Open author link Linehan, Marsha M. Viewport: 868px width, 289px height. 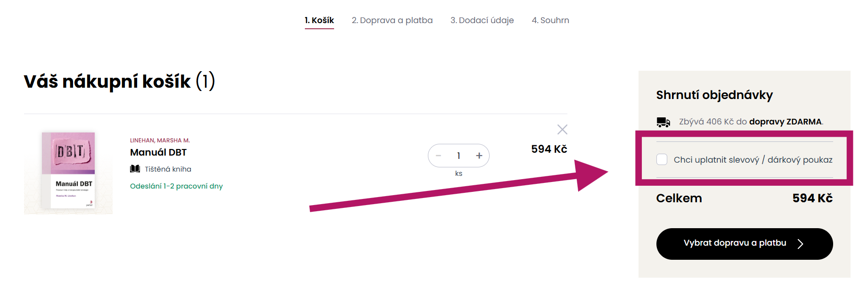160,140
